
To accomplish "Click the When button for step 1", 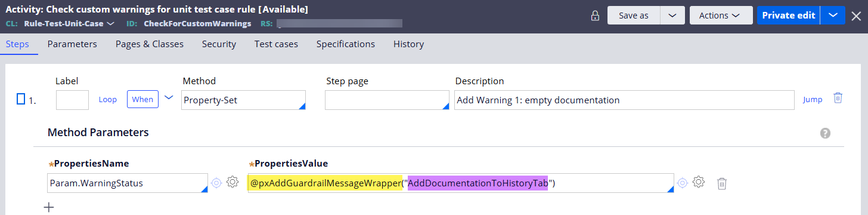I will [142, 99].
